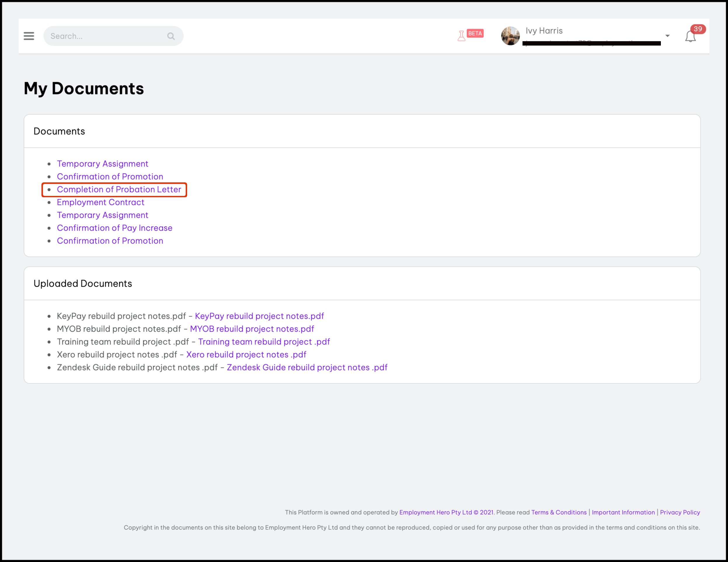Open the BETA lab flask icon
Image resolution: width=728 pixels, height=562 pixels.
click(461, 36)
